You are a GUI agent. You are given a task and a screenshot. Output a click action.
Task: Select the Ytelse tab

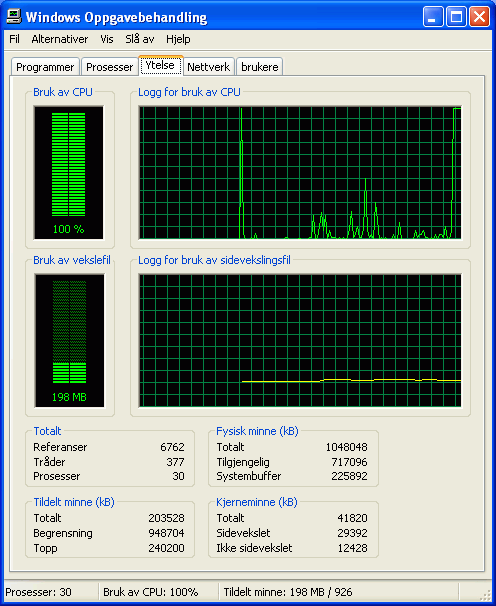tap(160, 65)
